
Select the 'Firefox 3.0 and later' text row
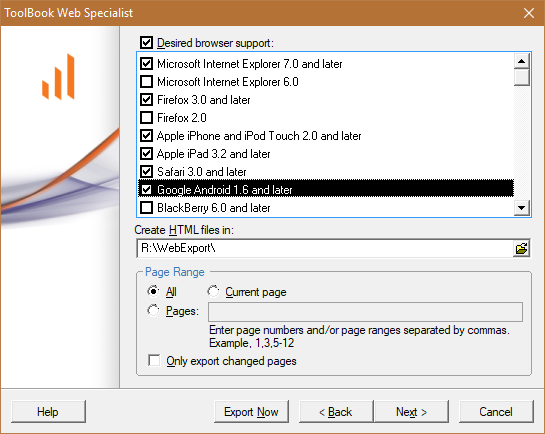(204, 100)
